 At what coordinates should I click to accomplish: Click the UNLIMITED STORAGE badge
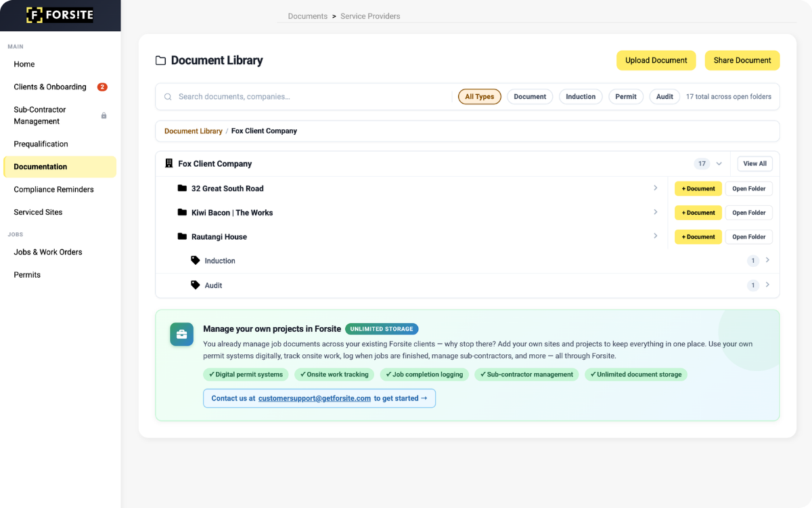382,329
